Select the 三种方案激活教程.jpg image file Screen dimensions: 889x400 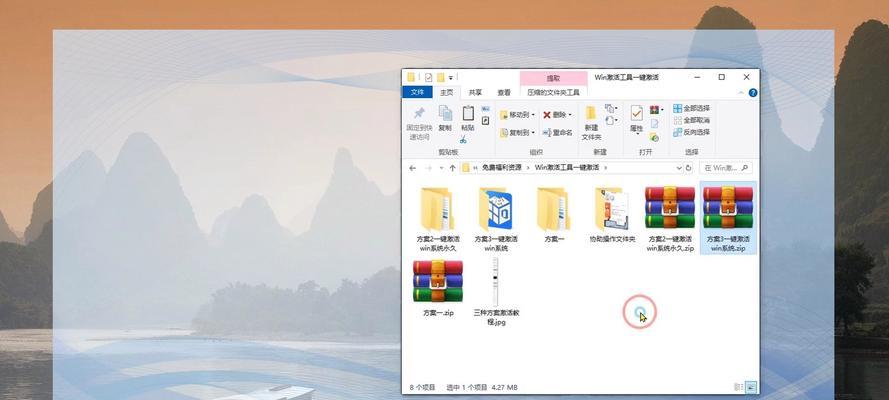496,291
